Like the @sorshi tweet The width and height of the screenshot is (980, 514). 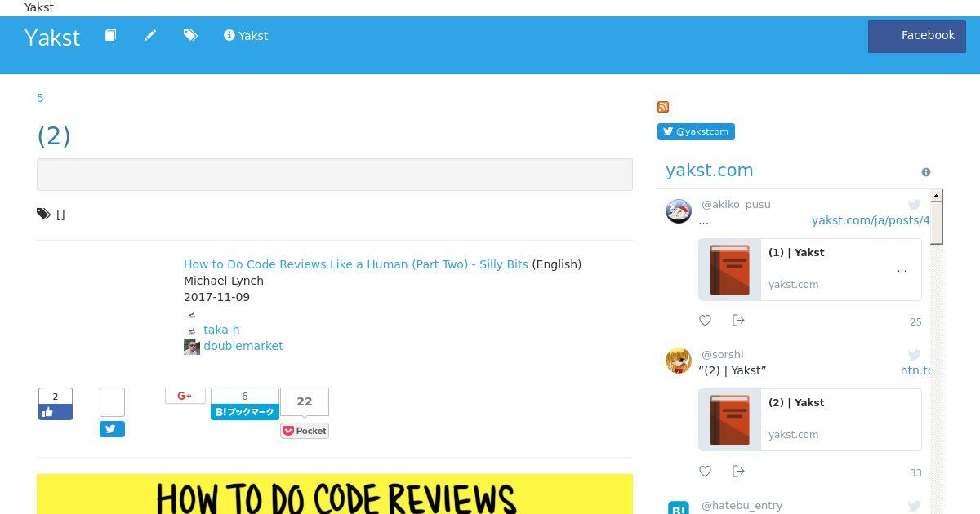coord(706,472)
